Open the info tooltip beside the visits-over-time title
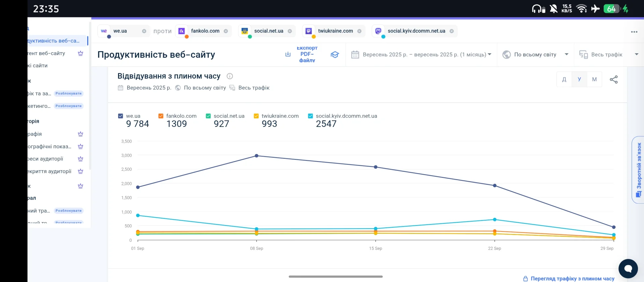Screen dimensions: 644x282 click(x=230, y=76)
